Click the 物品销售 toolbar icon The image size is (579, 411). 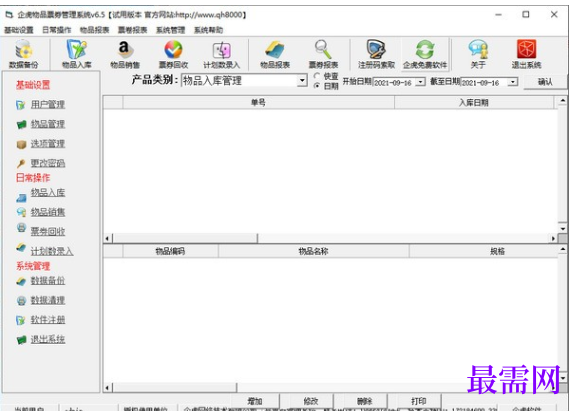[x=125, y=54]
